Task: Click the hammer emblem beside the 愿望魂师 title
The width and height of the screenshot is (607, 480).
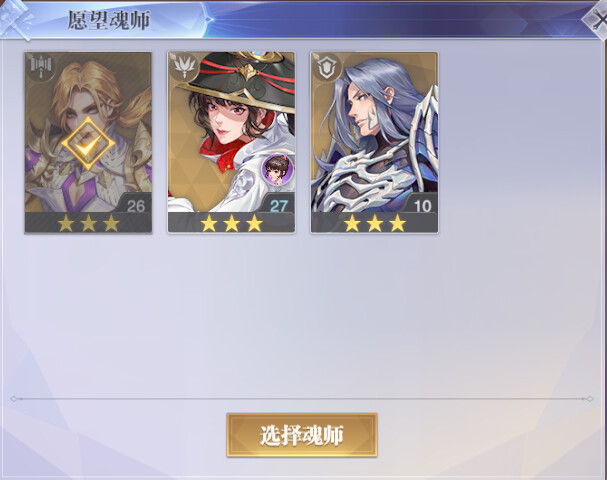Action: point(16,19)
